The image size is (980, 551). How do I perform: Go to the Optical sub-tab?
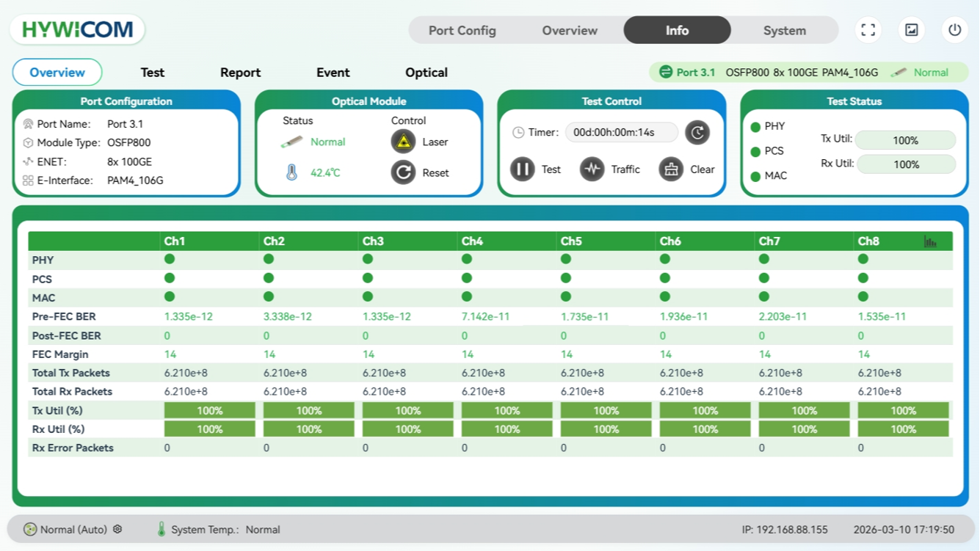click(426, 73)
